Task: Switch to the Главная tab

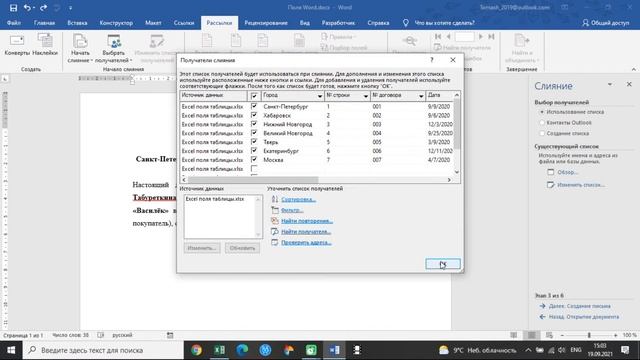Action: [x=44, y=23]
